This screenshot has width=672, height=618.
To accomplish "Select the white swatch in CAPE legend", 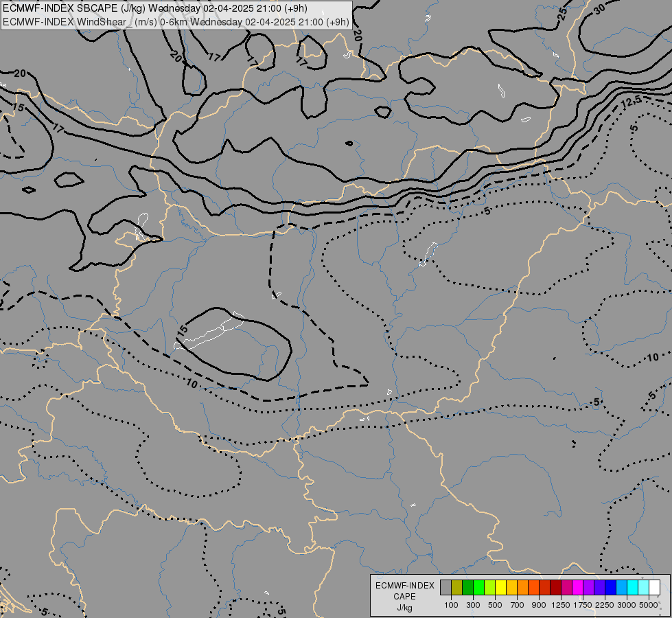I will (x=654, y=587).
